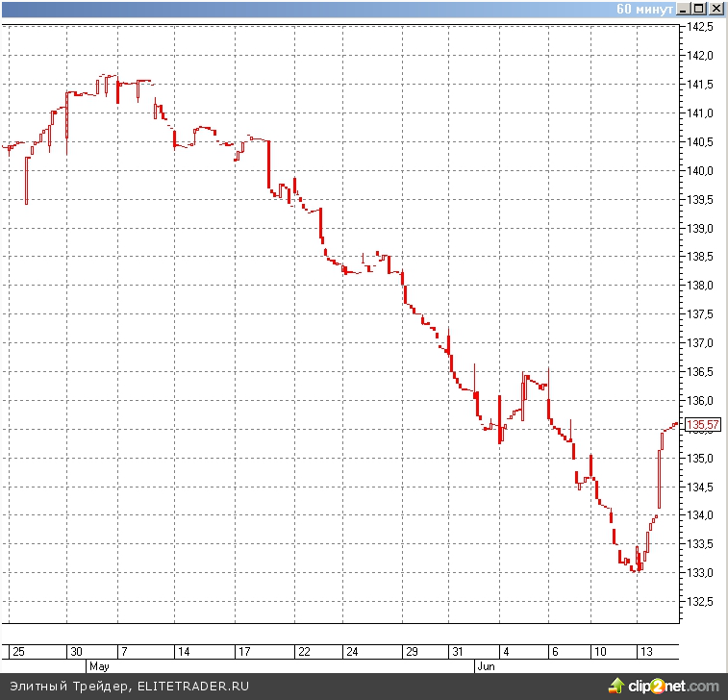728x700 pixels.
Task: Click the current price label 135,57
Action: [x=703, y=425]
